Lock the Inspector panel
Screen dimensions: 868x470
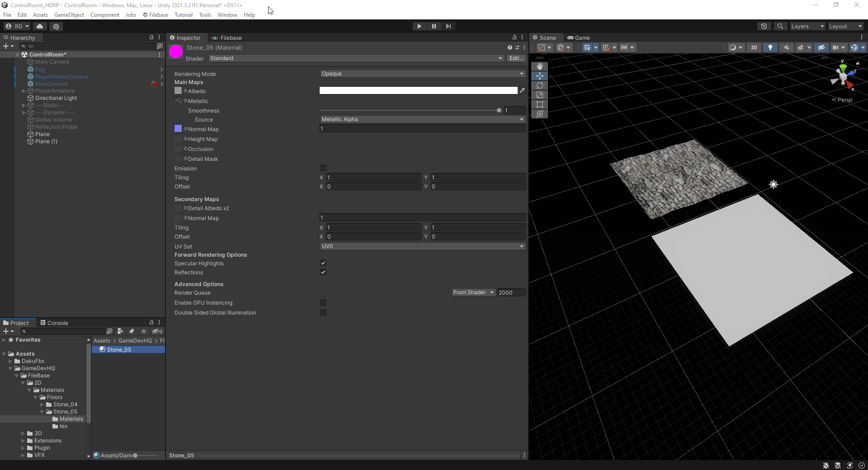[514, 38]
